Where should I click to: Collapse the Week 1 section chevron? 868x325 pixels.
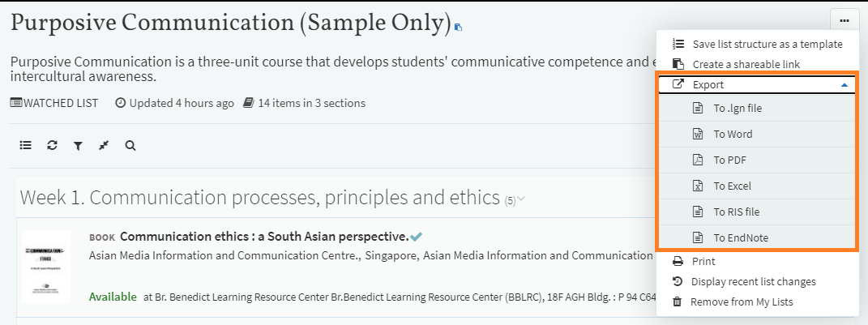(522, 199)
